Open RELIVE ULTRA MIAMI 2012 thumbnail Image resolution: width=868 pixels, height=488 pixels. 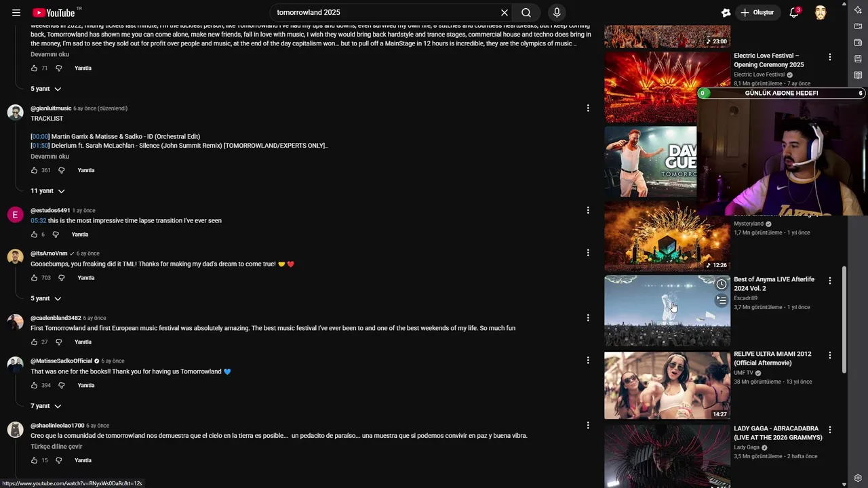click(x=667, y=385)
